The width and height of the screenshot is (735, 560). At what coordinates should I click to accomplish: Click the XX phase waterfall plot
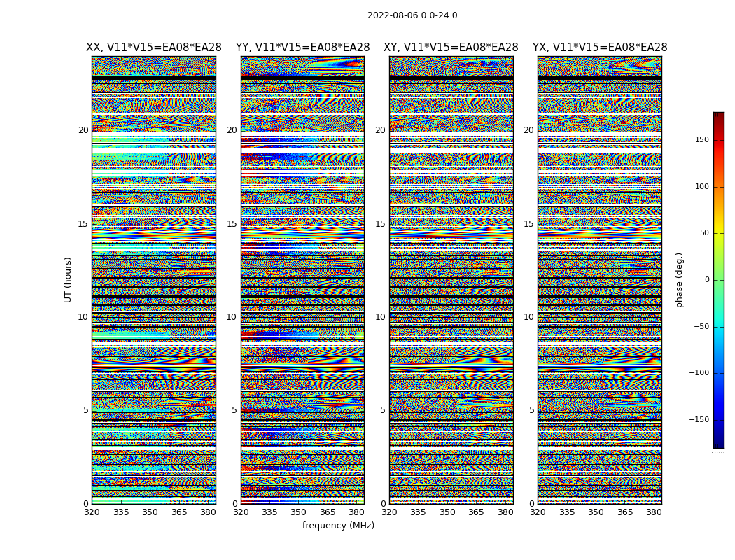(x=154, y=280)
